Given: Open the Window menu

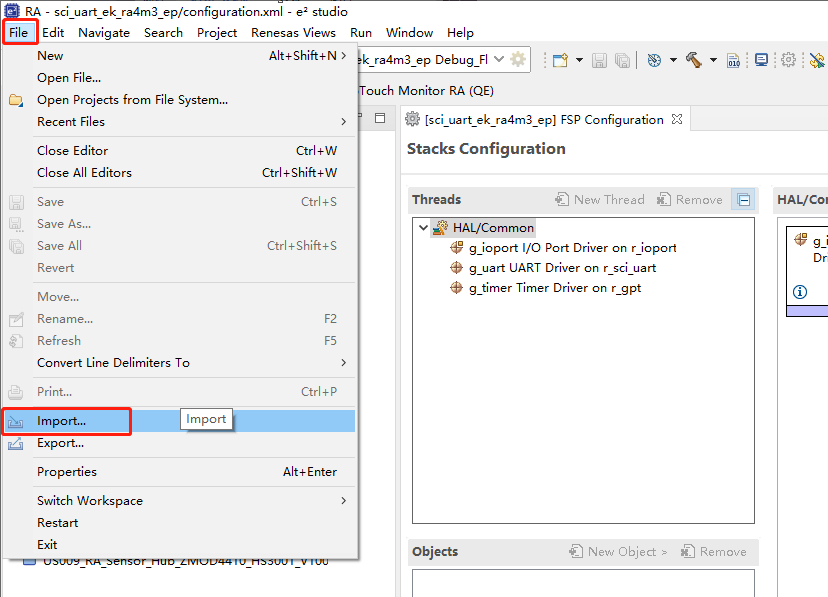Looking at the screenshot, I should pos(409,33).
